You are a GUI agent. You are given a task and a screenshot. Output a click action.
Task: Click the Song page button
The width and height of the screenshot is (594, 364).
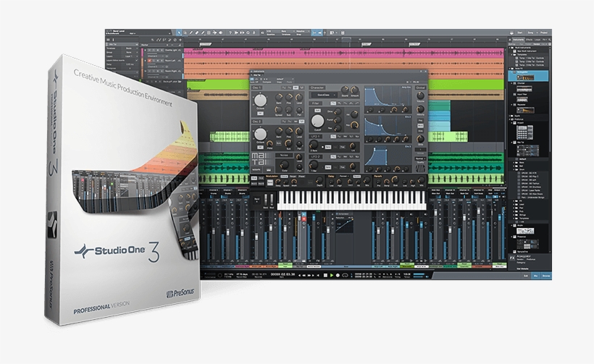pyautogui.click(x=530, y=33)
